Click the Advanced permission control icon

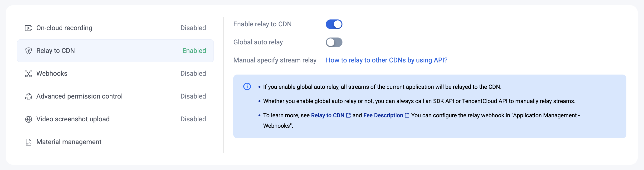(29, 96)
